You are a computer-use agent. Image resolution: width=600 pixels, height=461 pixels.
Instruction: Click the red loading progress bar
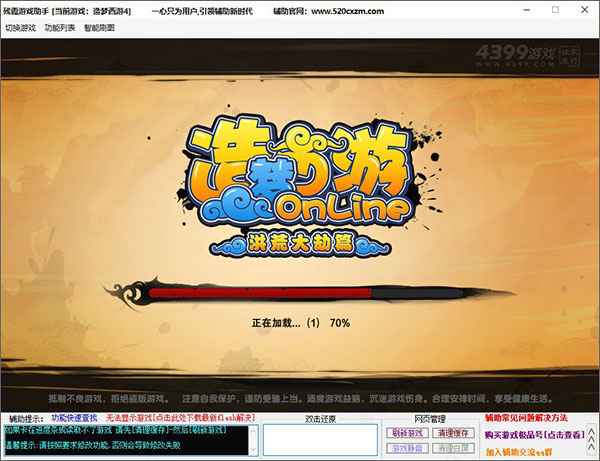(x=260, y=293)
